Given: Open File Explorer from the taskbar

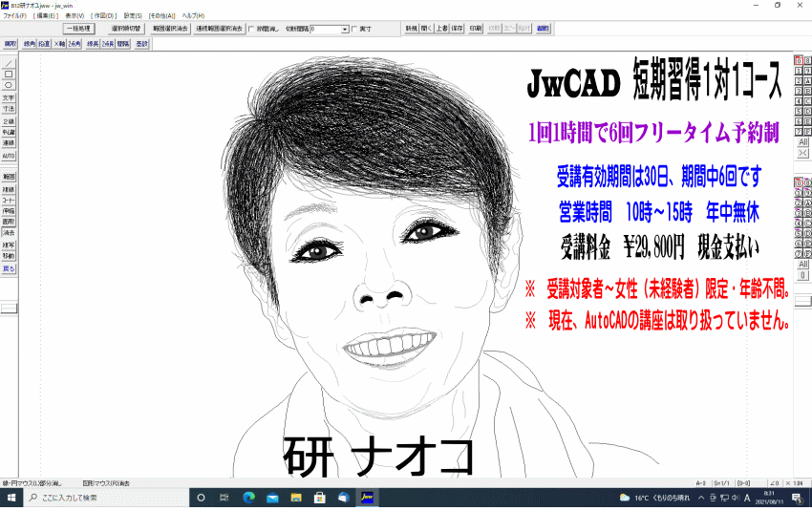Looking at the screenshot, I should [296, 498].
